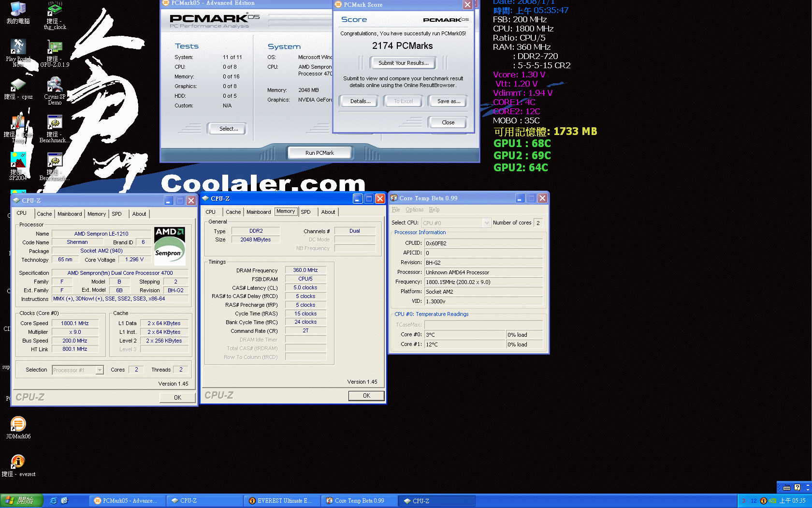Click the 2174 PCMarks score text
This screenshot has height=508, width=812.
pyautogui.click(x=403, y=46)
